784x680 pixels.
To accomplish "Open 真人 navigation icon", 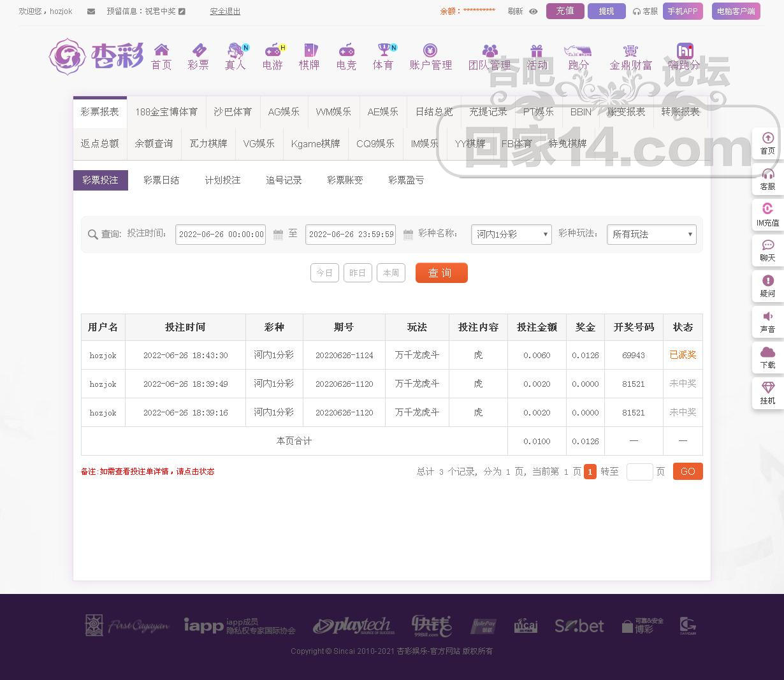I will (235, 57).
